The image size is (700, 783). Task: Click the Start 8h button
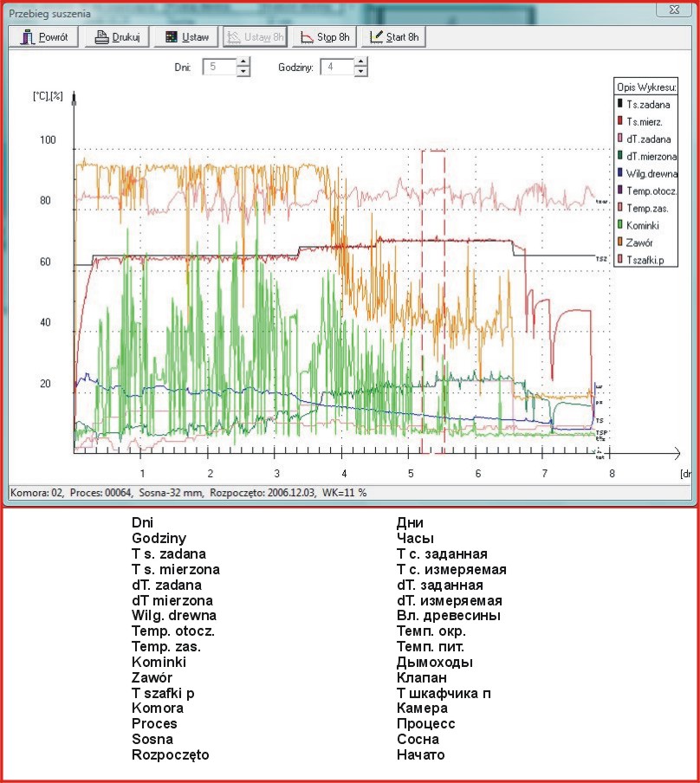click(393, 37)
